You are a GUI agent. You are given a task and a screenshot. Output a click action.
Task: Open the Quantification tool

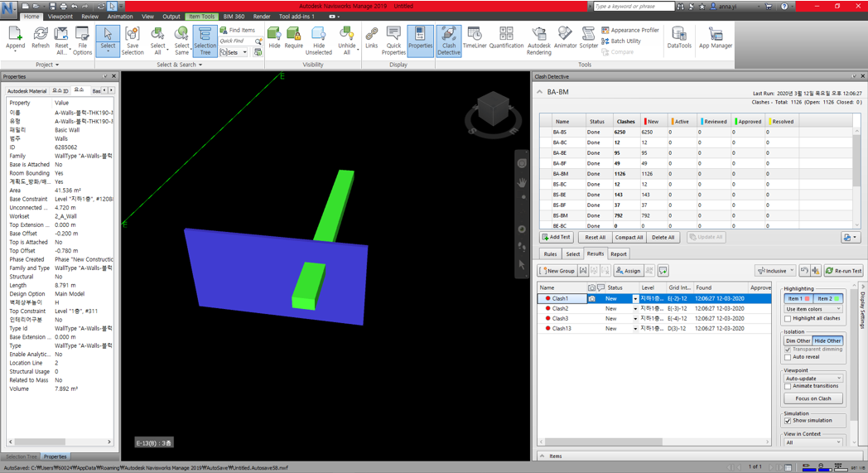point(506,37)
